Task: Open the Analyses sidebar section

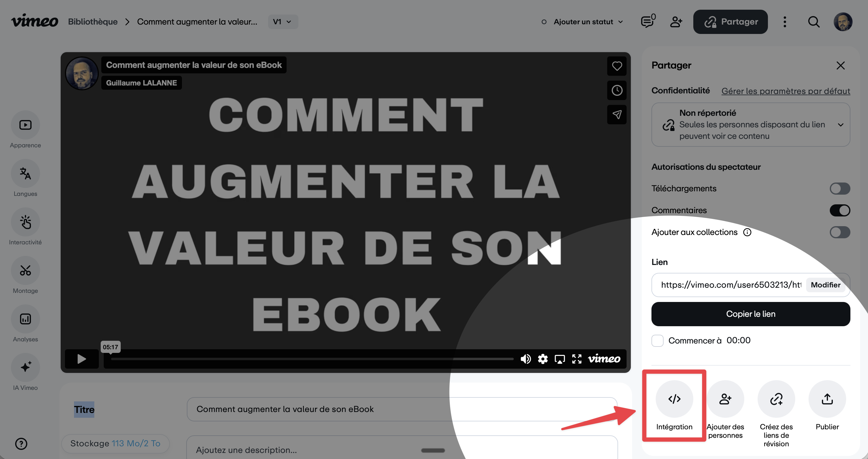Action: (25, 319)
